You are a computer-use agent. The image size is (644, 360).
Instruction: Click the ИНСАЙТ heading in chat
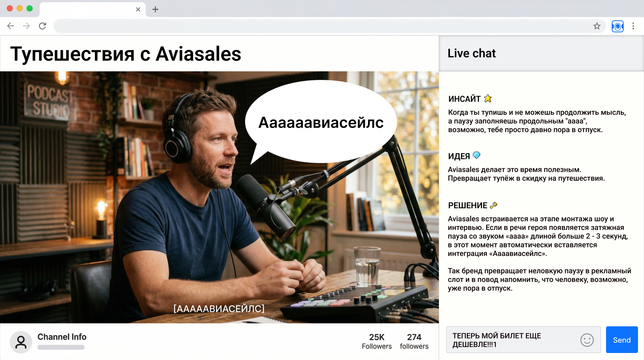[x=464, y=99]
